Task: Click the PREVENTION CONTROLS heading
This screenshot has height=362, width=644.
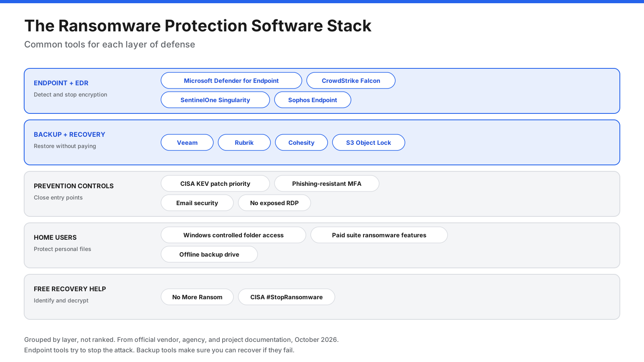Action: 74,186
